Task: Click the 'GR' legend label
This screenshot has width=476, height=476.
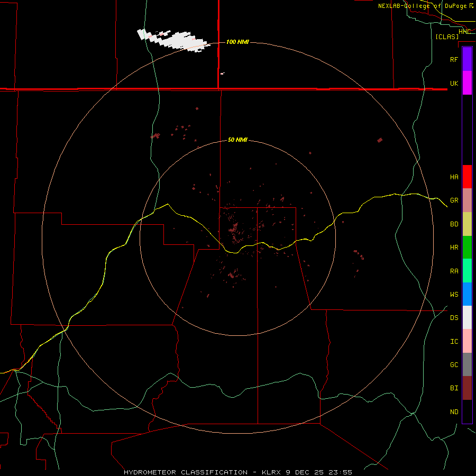Action: coord(454,200)
